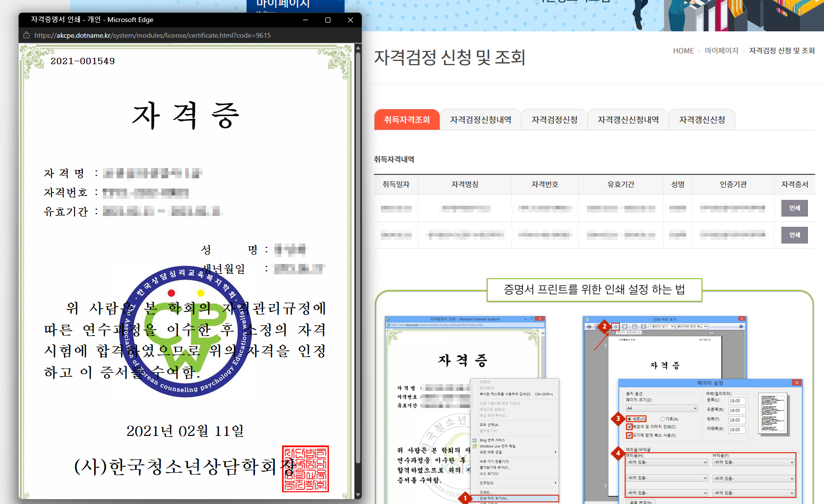Go to HOME via the breadcrumb link

tap(683, 51)
